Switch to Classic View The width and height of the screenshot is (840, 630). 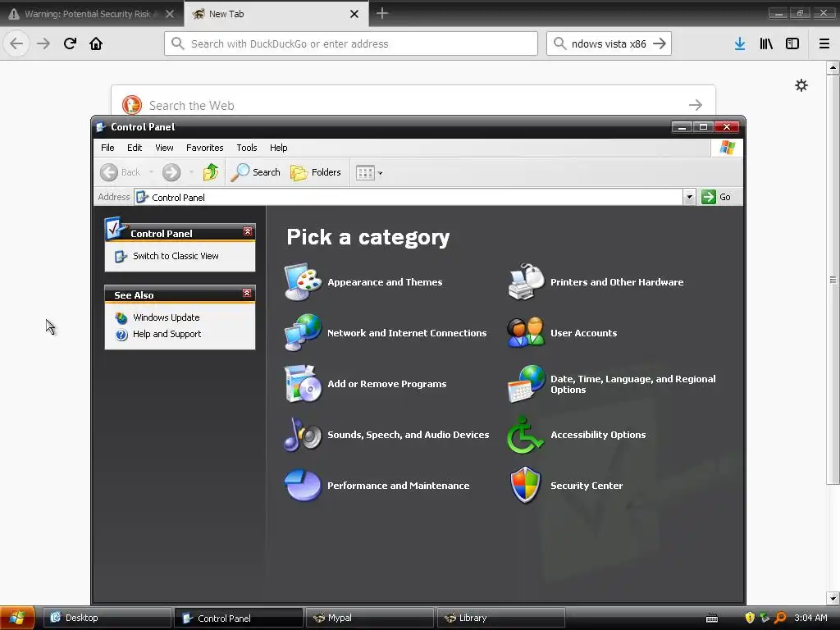point(176,256)
